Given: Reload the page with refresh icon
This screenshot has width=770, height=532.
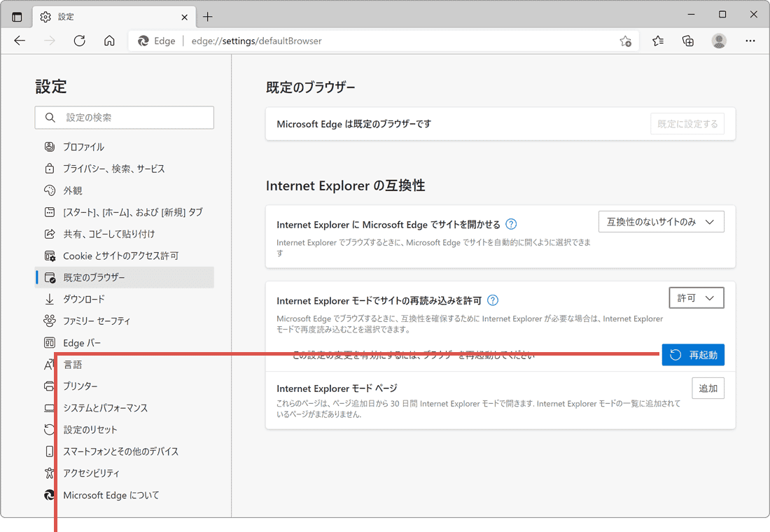Looking at the screenshot, I should tap(80, 41).
